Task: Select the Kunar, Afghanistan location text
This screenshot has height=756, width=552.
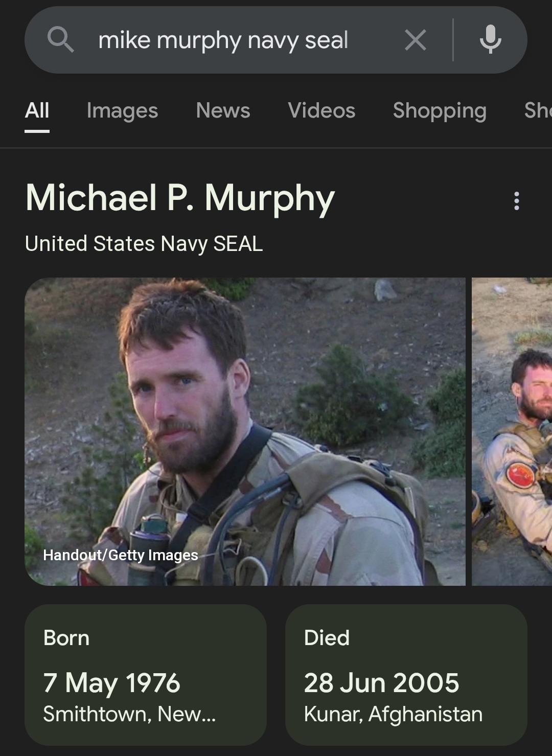Action: (x=393, y=714)
